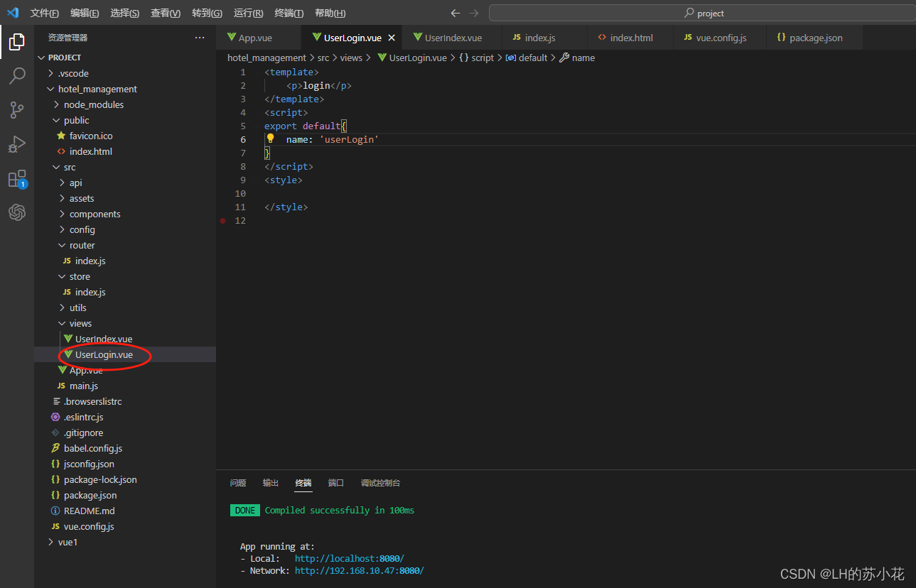Expand the config folder
916x588 pixels.
[125, 229]
